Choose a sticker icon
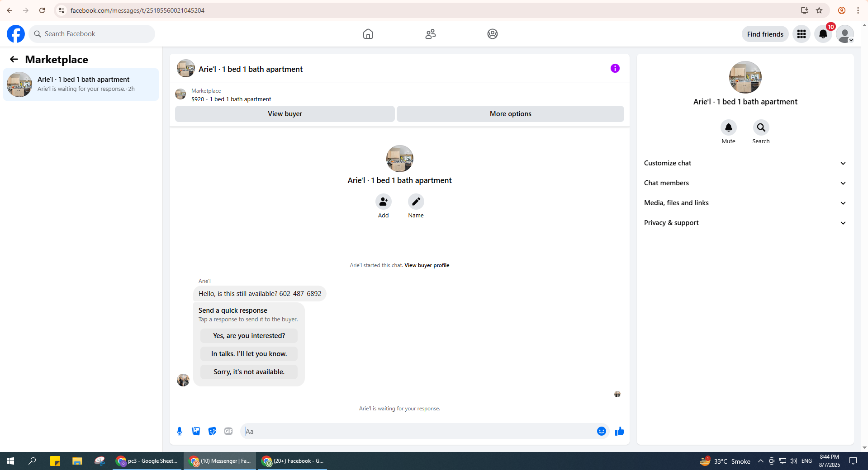The height and width of the screenshot is (470, 868). (x=212, y=431)
